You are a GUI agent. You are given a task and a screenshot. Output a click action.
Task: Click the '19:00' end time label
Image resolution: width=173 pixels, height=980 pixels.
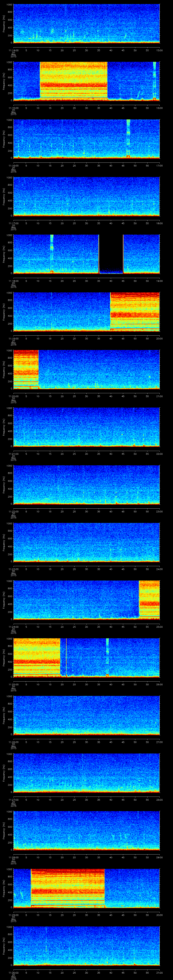(x=159, y=280)
